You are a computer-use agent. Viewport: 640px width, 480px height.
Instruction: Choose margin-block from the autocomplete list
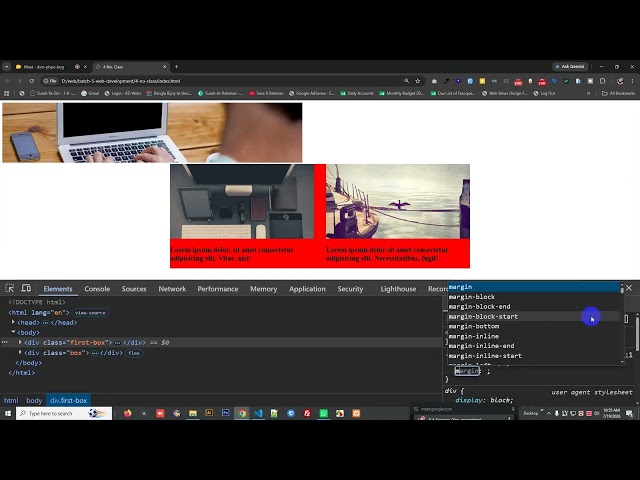[533, 297]
